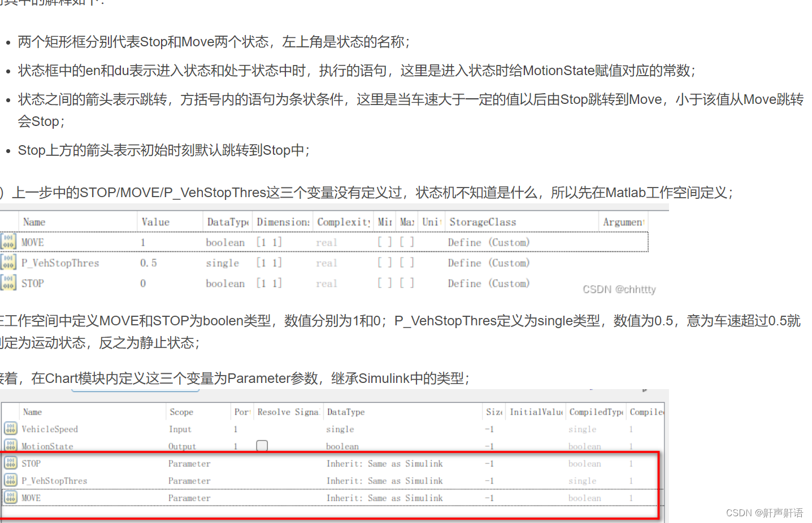Image resolution: width=812 pixels, height=523 pixels.
Task: Sort workspace table by Value column header
Action: click(155, 222)
